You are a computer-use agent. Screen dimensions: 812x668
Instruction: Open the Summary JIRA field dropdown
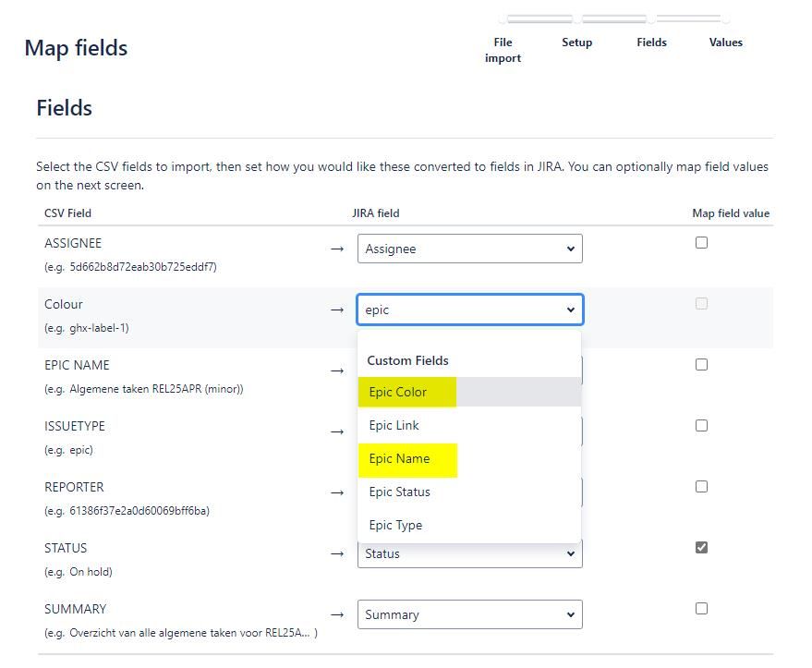point(469,614)
